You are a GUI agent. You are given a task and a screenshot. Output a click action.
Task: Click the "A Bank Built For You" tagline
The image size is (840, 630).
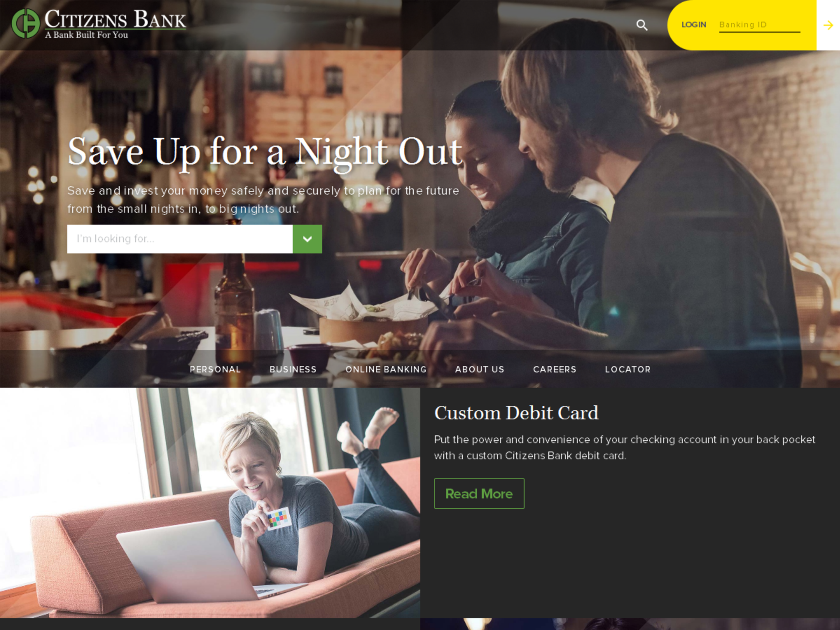point(86,35)
